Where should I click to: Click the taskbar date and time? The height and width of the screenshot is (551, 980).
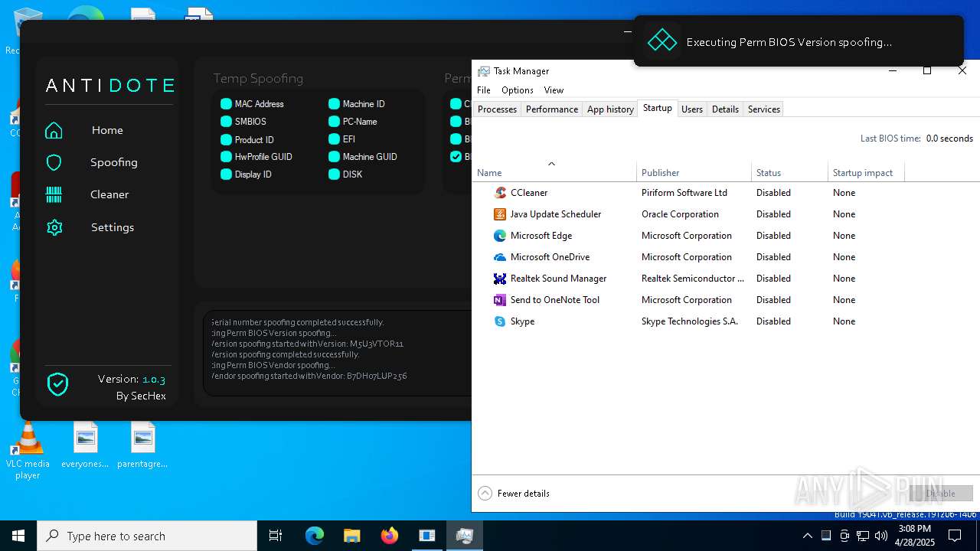click(914, 536)
